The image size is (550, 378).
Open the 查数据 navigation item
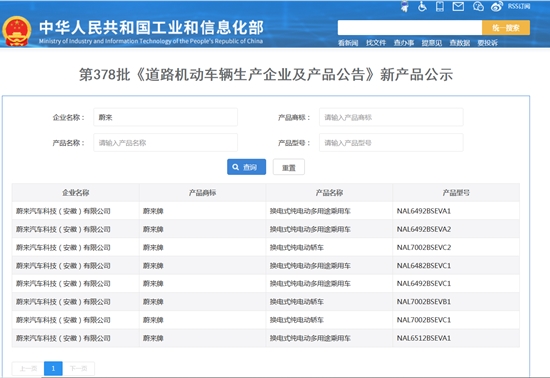(x=460, y=43)
